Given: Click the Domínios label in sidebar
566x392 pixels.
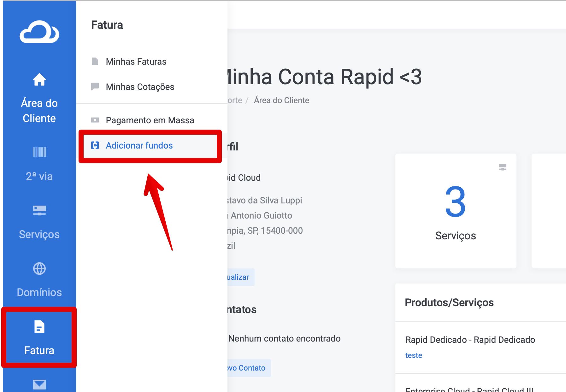Looking at the screenshot, I should [x=39, y=292].
